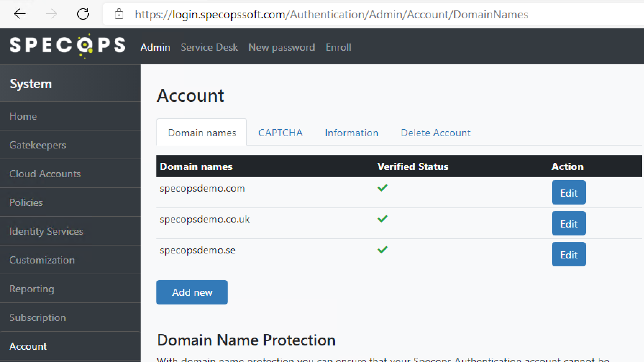Select Service Desk in top navigation
Viewport: 644px width, 362px height.
pos(209,47)
